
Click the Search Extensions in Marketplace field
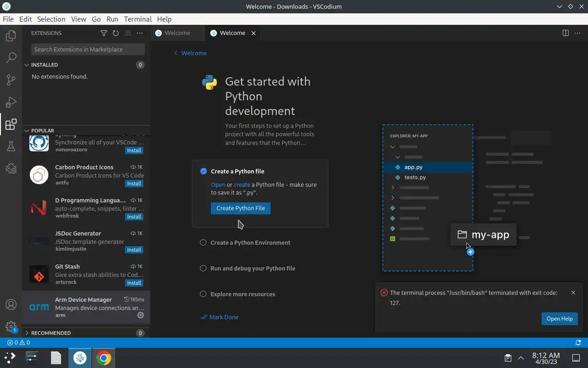tap(88, 49)
